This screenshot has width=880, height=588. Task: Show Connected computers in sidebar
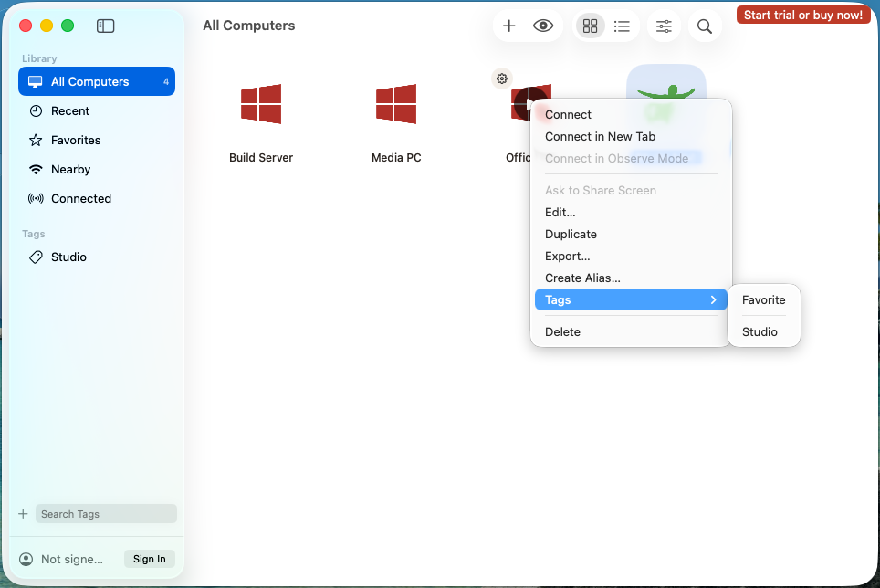pos(97,199)
